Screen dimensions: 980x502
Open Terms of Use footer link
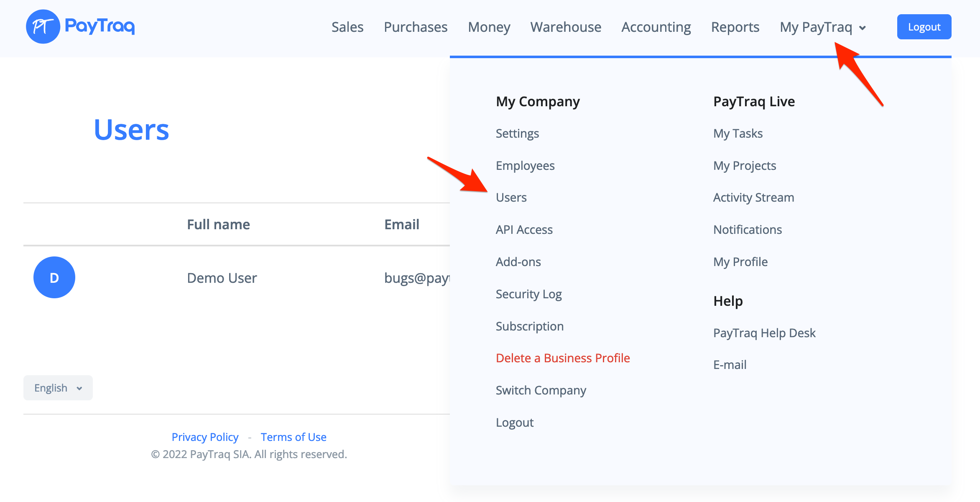pos(293,437)
